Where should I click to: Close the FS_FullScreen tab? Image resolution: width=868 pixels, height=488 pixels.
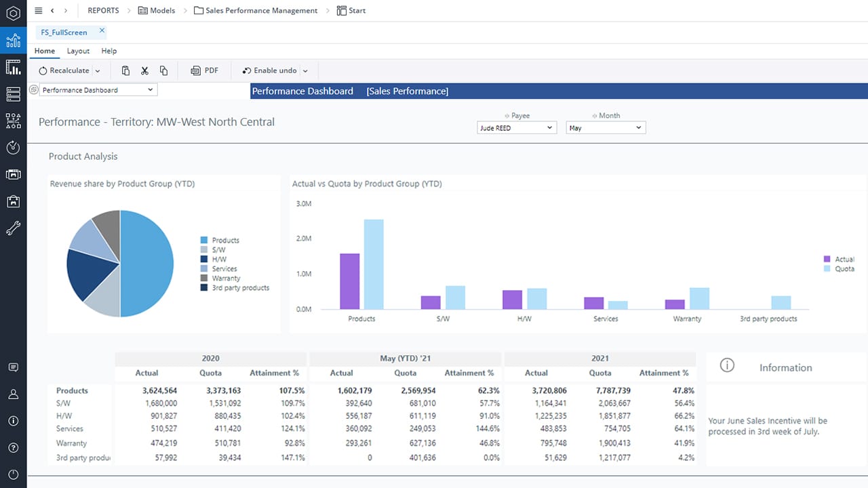tap(102, 31)
